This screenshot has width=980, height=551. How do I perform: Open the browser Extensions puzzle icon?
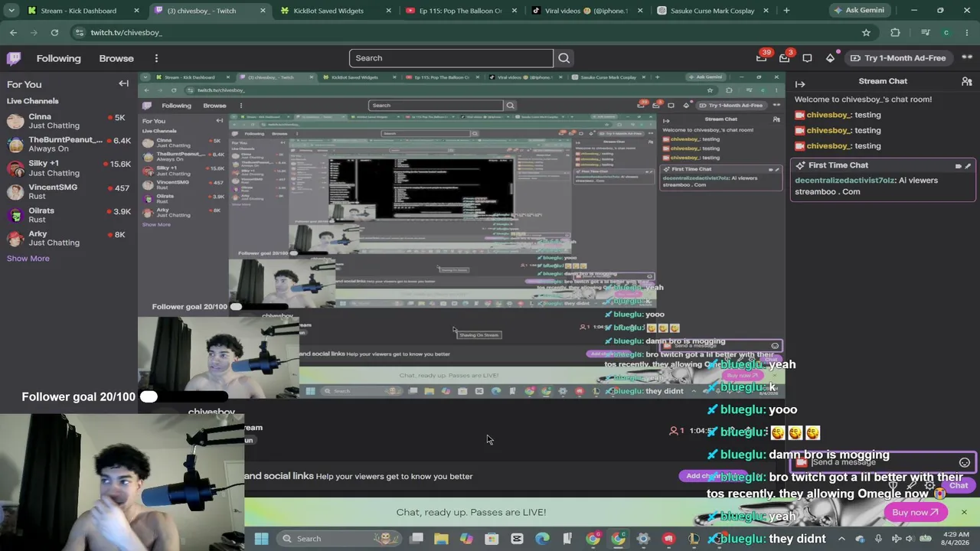tap(895, 33)
